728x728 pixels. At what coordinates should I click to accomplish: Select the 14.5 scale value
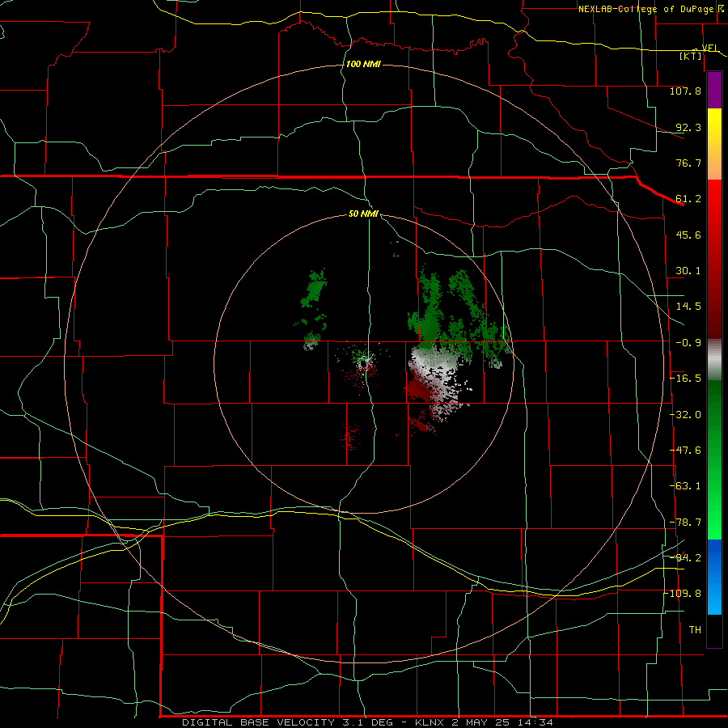[x=688, y=307]
